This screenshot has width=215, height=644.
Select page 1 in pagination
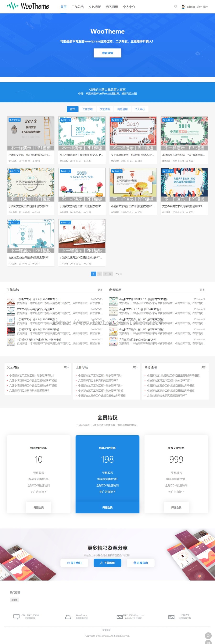94,274
